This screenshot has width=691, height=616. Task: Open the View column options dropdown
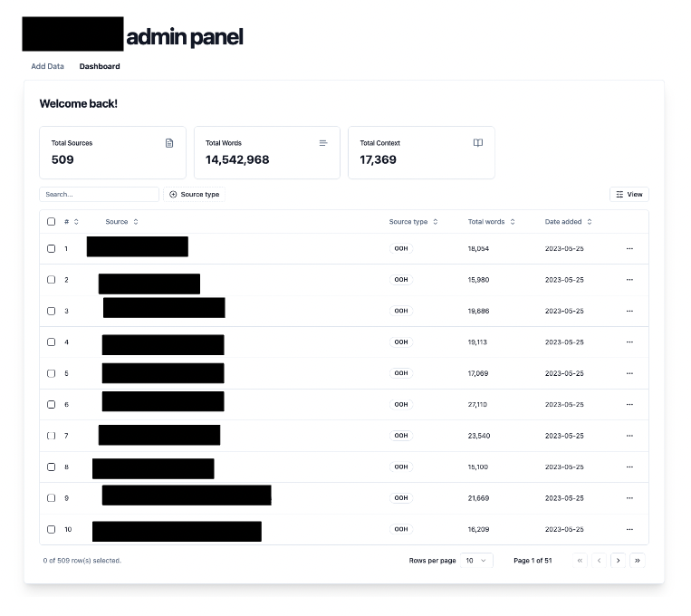(x=629, y=195)
